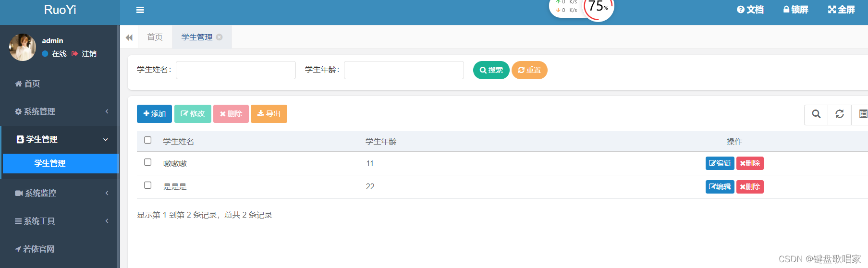Check the select-all header checkbox
Screen dimensions: 868x268
[x=148, y=140]
